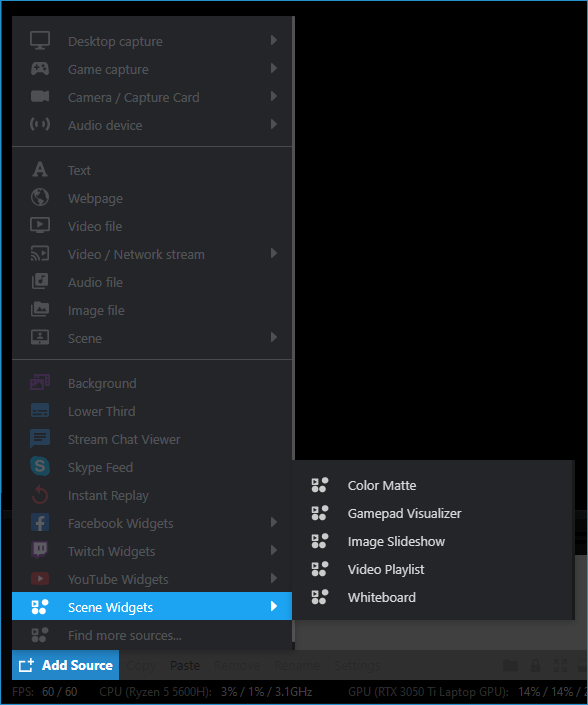
Task: Expand the Scene submenu arrow
Action: [273, 337]
